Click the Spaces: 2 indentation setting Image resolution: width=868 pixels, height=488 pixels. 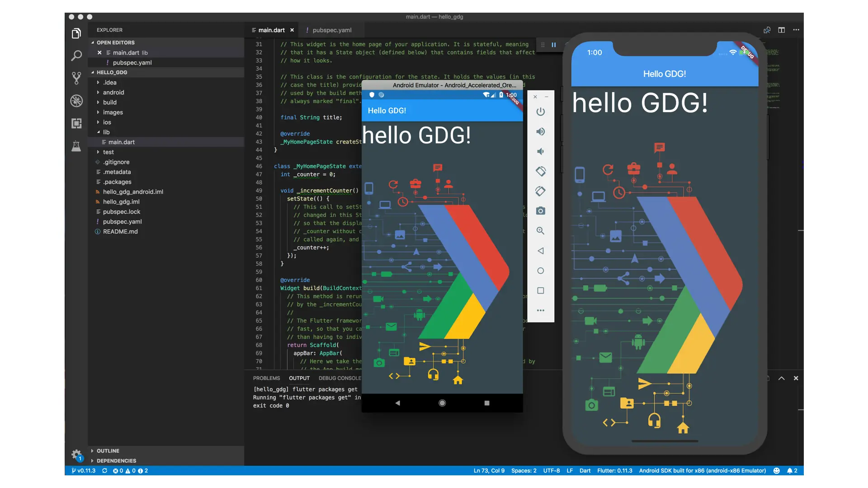pos(524,471)
